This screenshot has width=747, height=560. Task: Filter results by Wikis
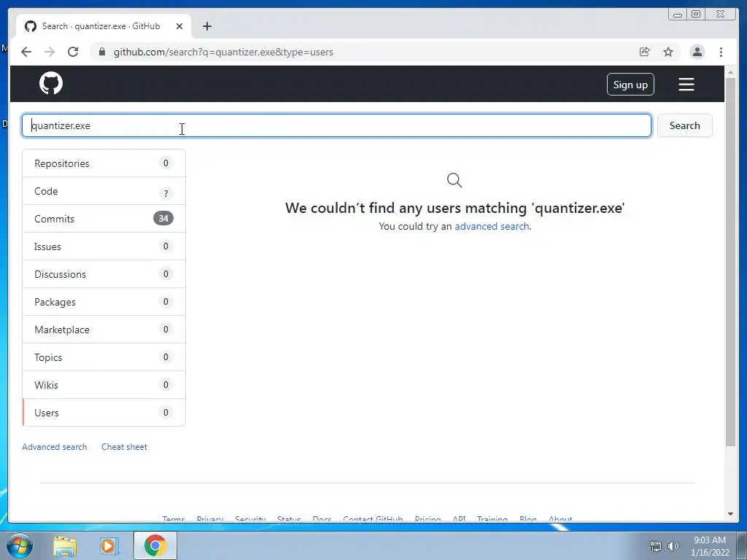(104, 385)
